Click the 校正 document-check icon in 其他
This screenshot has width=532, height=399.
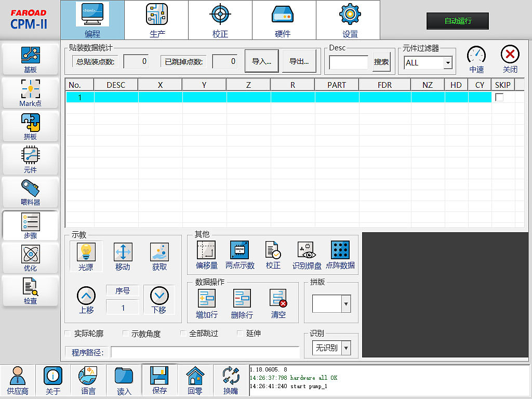[273, 255]
